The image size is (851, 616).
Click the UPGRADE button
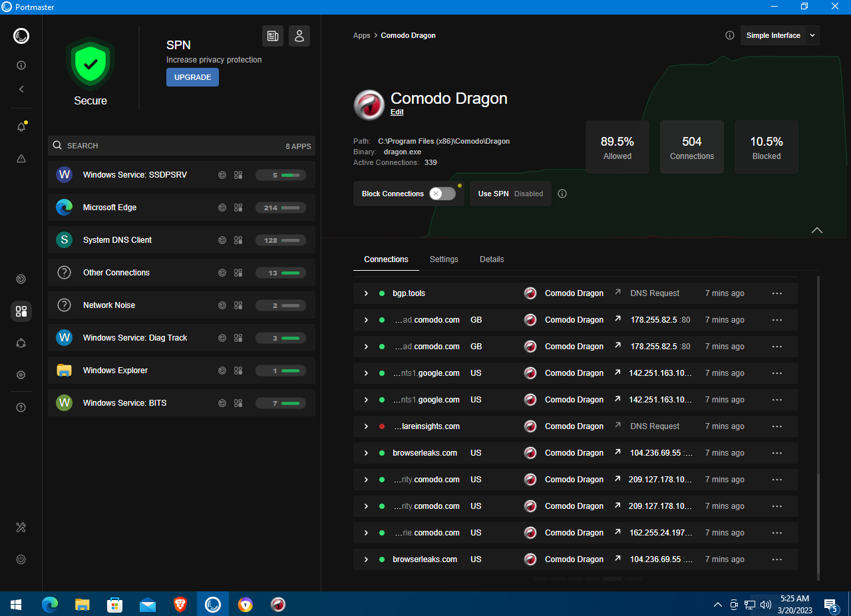point(192,77)
